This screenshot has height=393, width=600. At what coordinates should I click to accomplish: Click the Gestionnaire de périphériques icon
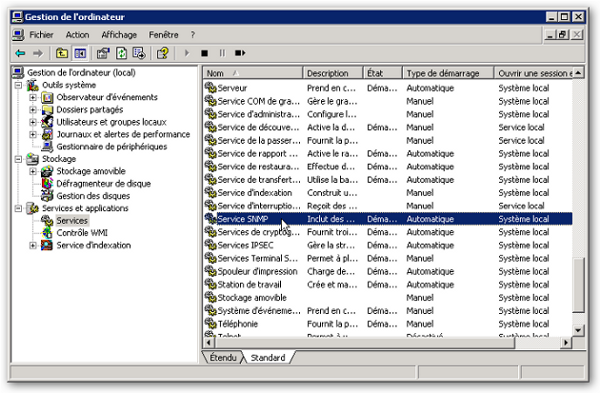(47, 146)
